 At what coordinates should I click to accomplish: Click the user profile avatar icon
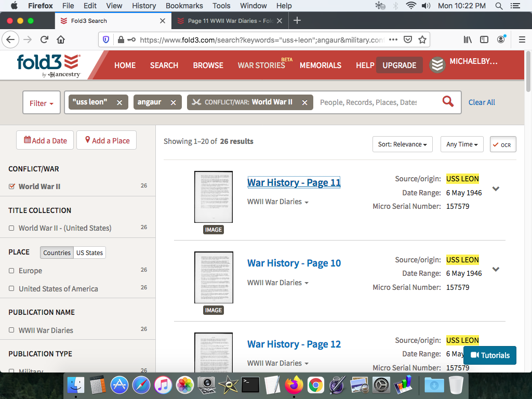[x=437, y=65]
